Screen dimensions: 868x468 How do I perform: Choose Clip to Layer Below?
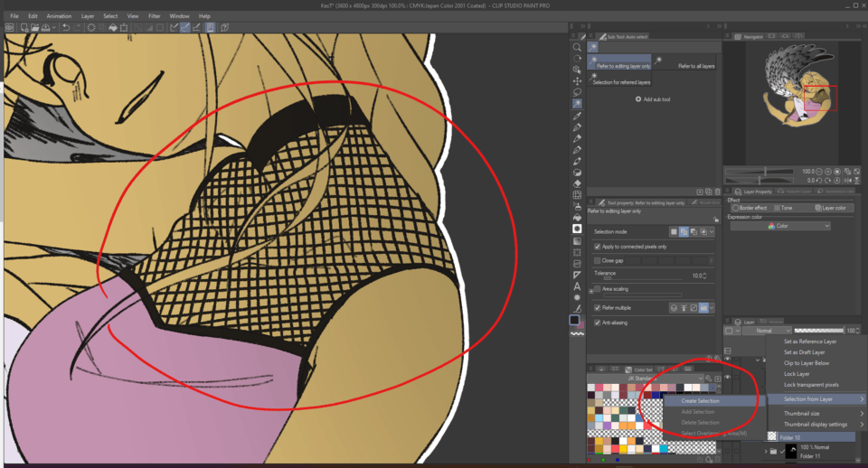[806, 363]
